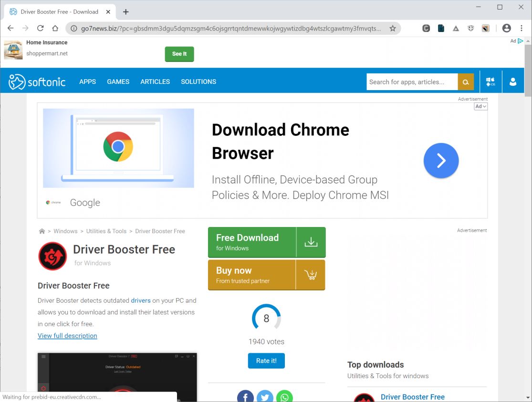
Task: Click the browser forward arrow
Action: point(25,28)
